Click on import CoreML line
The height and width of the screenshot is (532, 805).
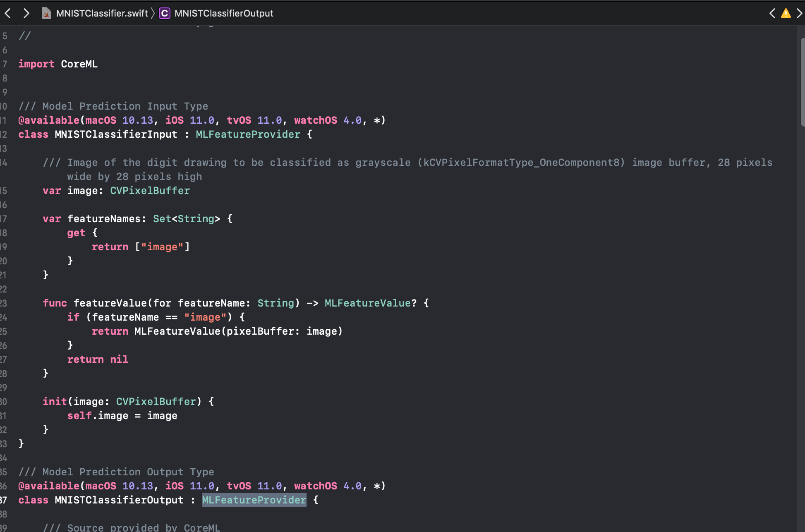coord(58,64)
